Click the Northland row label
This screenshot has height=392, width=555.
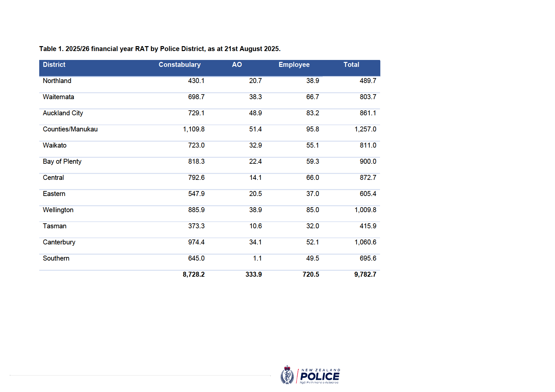(x=57, y=81)
